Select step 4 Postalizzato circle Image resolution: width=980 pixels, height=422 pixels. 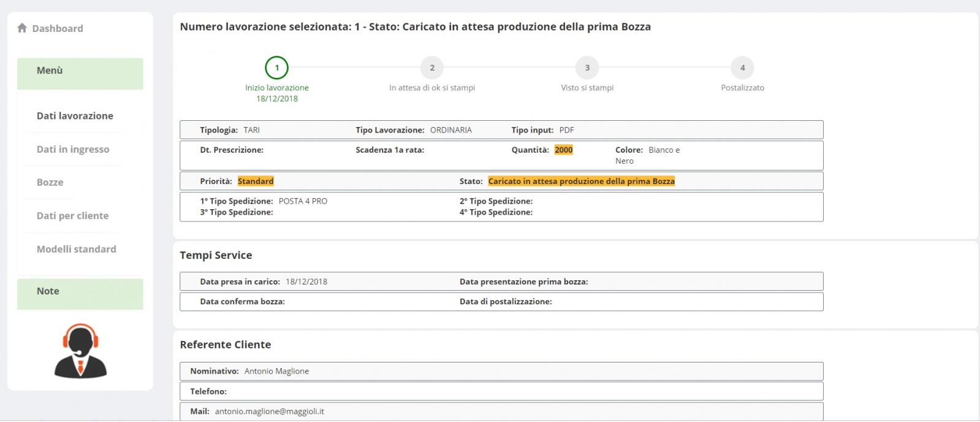tap(742, 68)
